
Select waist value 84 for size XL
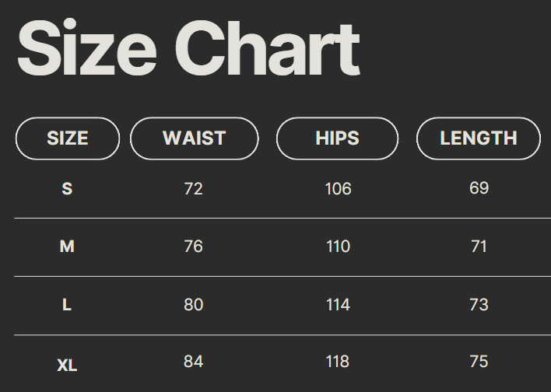click(193, 362)
